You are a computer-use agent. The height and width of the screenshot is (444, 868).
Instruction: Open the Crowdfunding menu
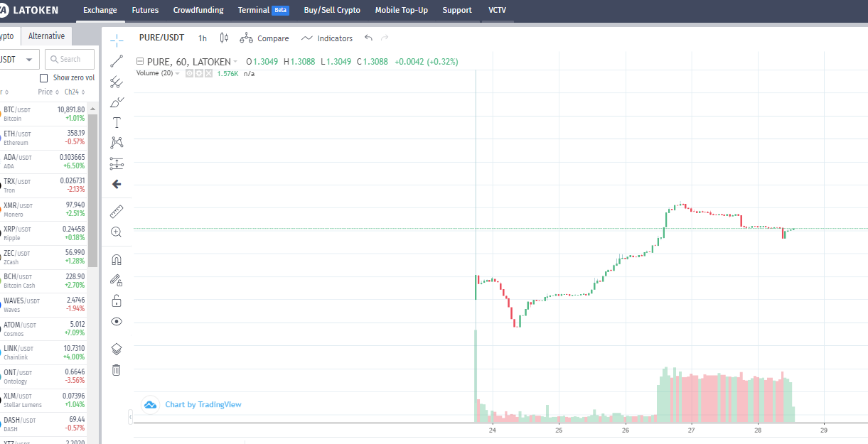[198, 10]
